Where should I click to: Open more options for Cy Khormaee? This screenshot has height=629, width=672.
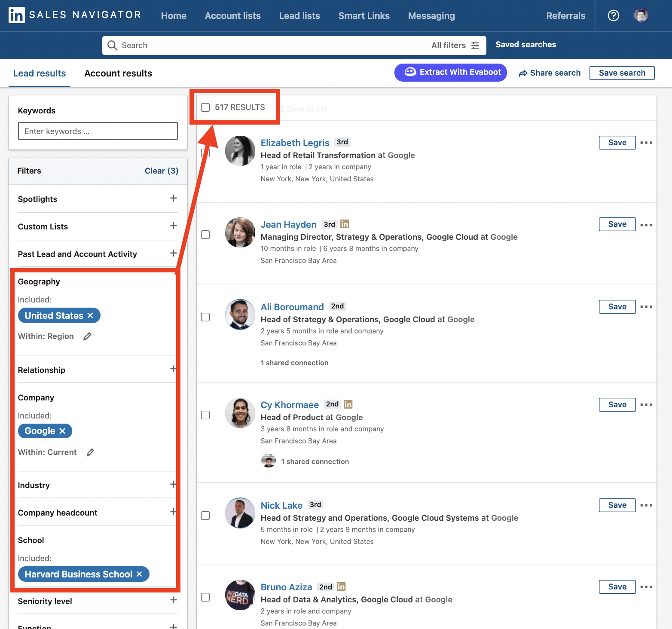646,405
